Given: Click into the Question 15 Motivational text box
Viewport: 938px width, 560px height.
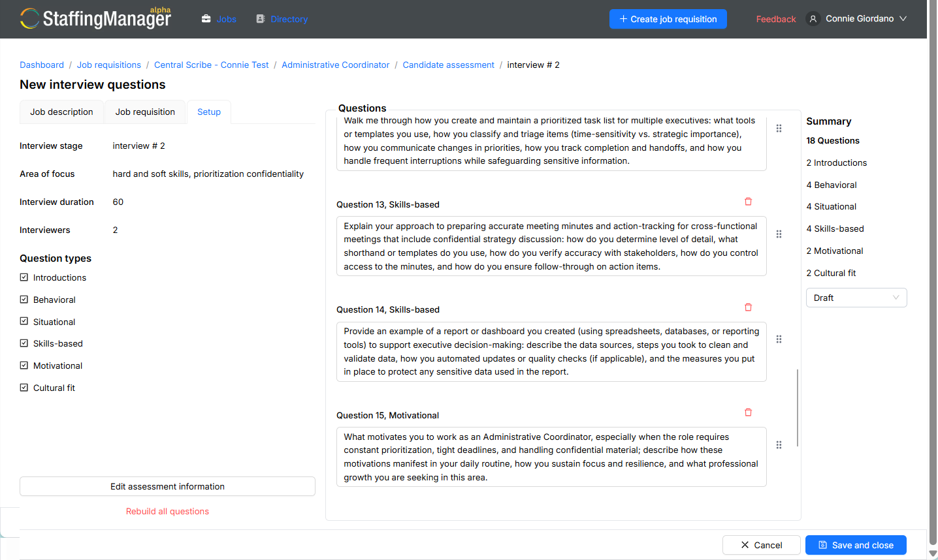Looking at the screenshot, I should [x=551, y=457].
